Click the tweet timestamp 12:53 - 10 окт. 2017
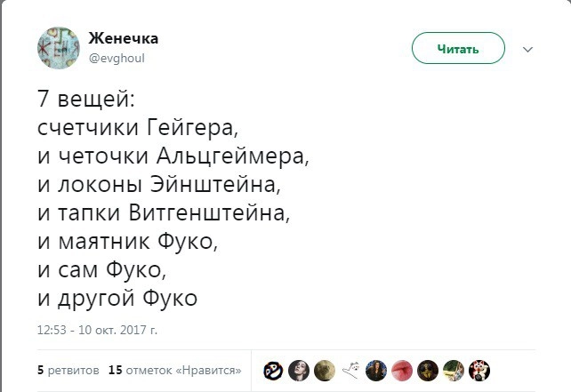 click(97, 329)
